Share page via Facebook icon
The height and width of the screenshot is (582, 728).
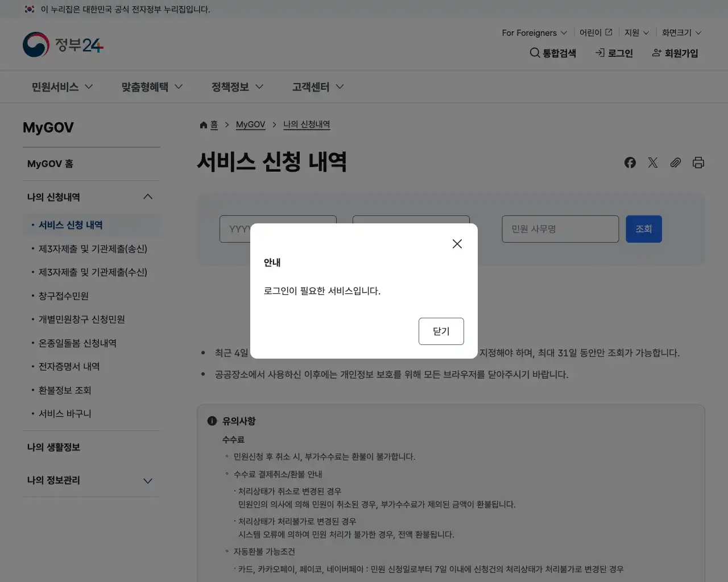pos(630,163)
